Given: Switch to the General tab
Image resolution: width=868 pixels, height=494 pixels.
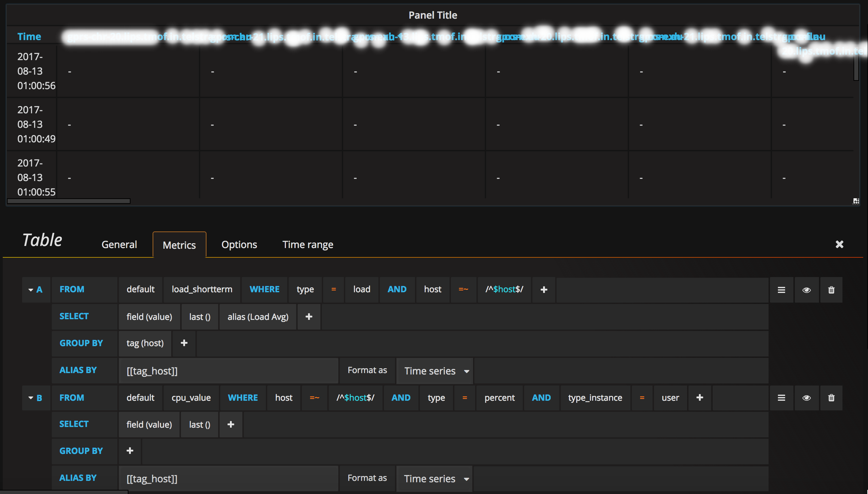Looking at the screenshot, I should click(x=119, y=244).
